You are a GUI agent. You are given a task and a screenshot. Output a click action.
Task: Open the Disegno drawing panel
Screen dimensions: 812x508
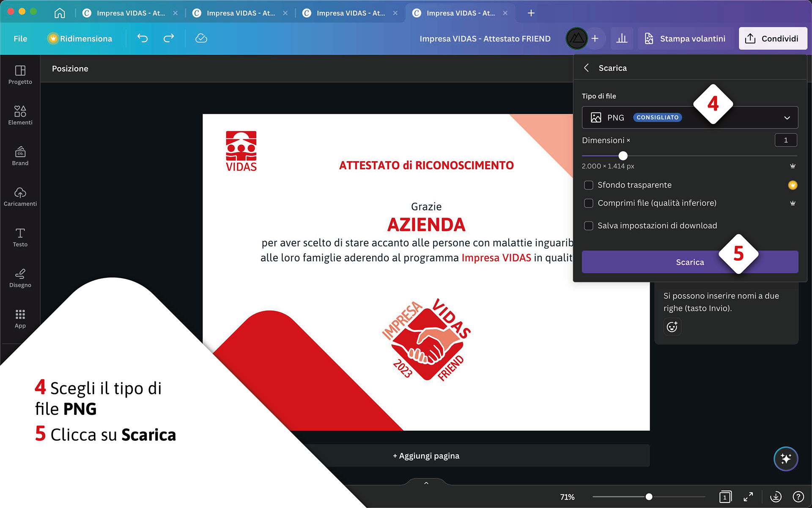tap(20, 278)
